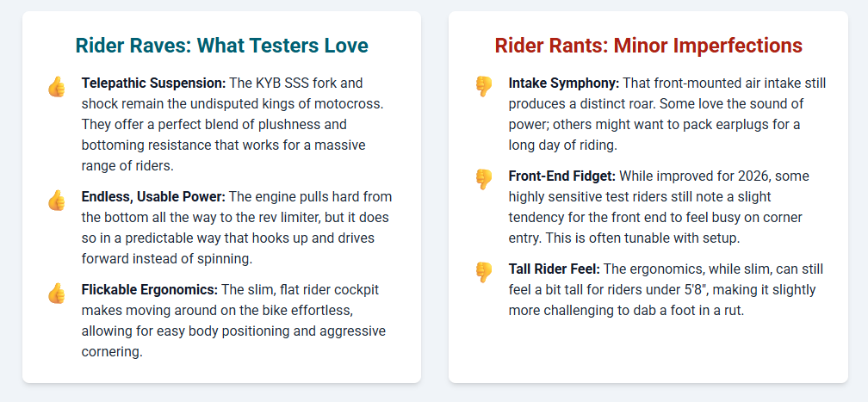Click the Telepathic Suspension bold label
The width and height of the screenshot is (868, 402).
click(153, 83)
